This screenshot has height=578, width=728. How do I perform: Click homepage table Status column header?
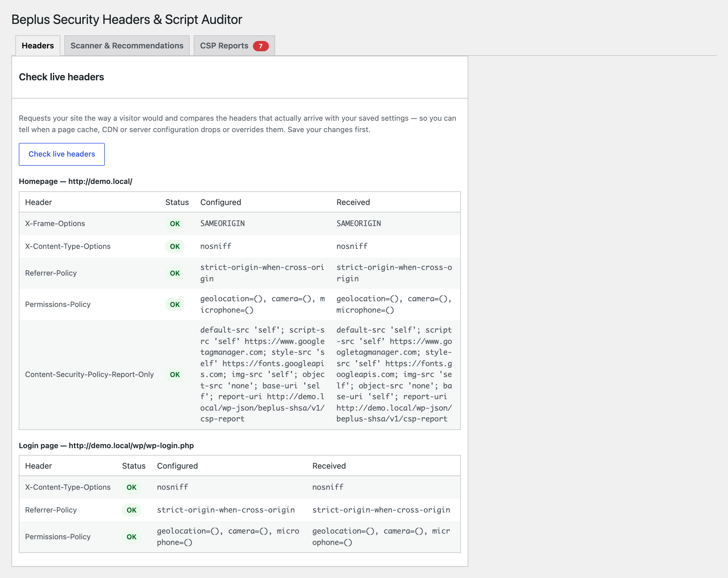coord(177,202)
